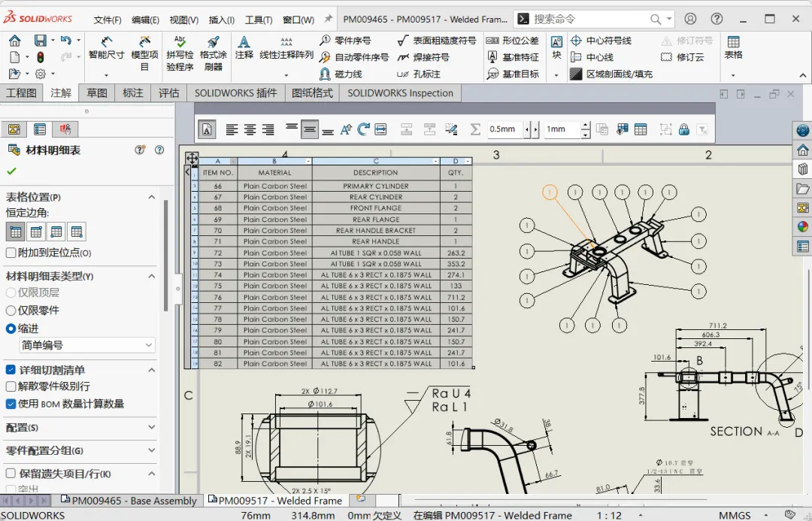Viewport: 812px width, 521px height.
Task: Open the Insert menu
Action: (x=222, y=20)
